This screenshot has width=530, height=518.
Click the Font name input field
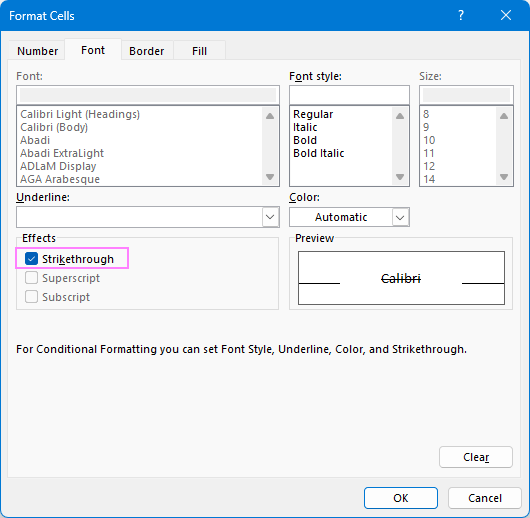point(148,95)
